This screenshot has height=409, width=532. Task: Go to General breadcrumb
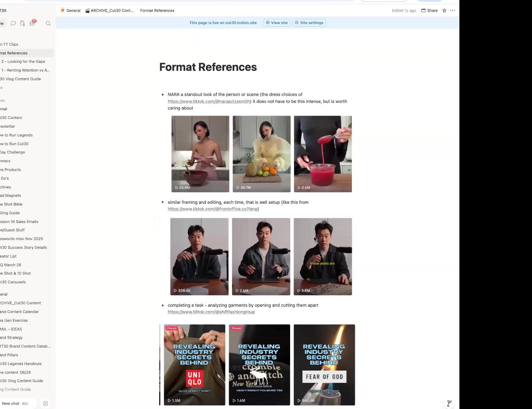tap(73, 10)
